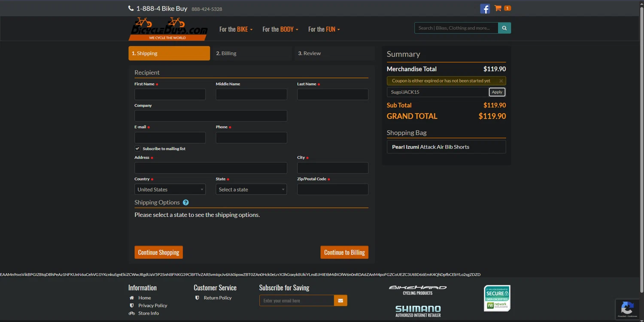Open the Shipping Options help icon

[x=185, y=203]
